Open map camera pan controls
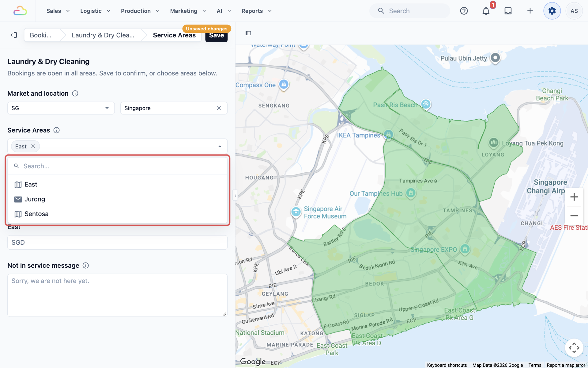Viewport: 588px width, 368px height. 574,348
